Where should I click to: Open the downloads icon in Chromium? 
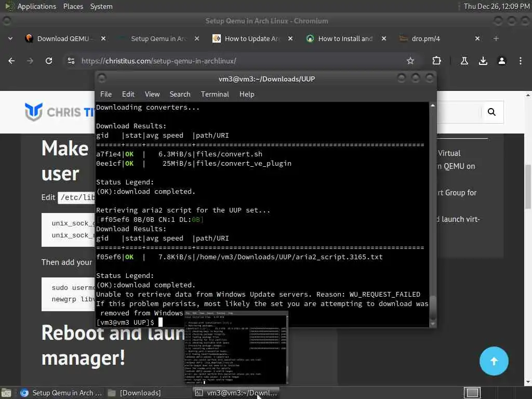(x=483, y=61)
